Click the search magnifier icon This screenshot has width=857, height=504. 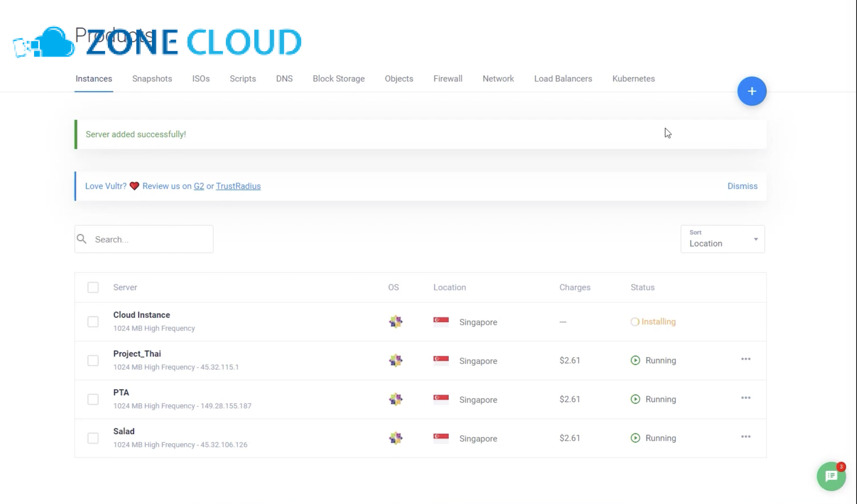tap(81, 239)
